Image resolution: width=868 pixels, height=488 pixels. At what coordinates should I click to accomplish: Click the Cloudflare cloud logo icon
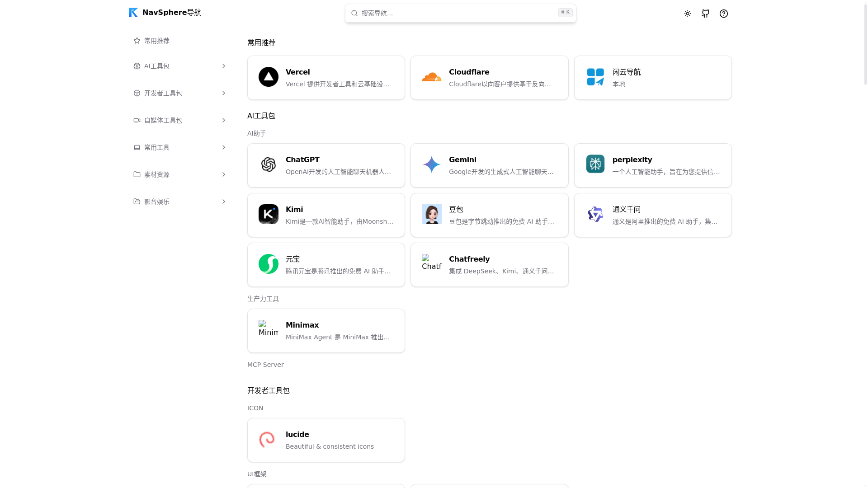(432, 77)
